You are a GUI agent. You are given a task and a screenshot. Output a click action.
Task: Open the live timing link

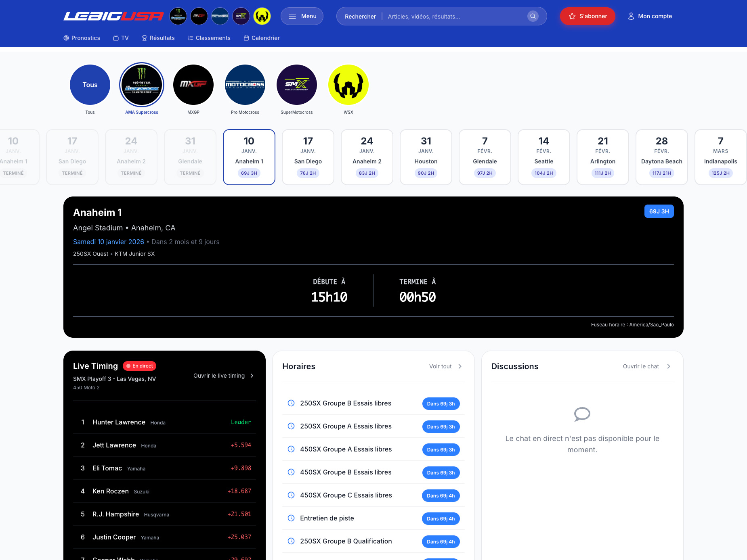click(223, 376)
